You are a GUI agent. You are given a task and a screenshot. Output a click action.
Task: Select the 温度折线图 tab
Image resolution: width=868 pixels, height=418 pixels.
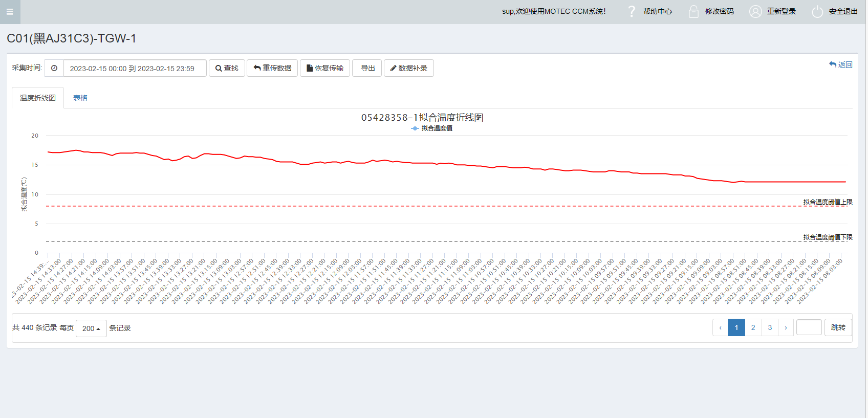(x=38, y=98)
